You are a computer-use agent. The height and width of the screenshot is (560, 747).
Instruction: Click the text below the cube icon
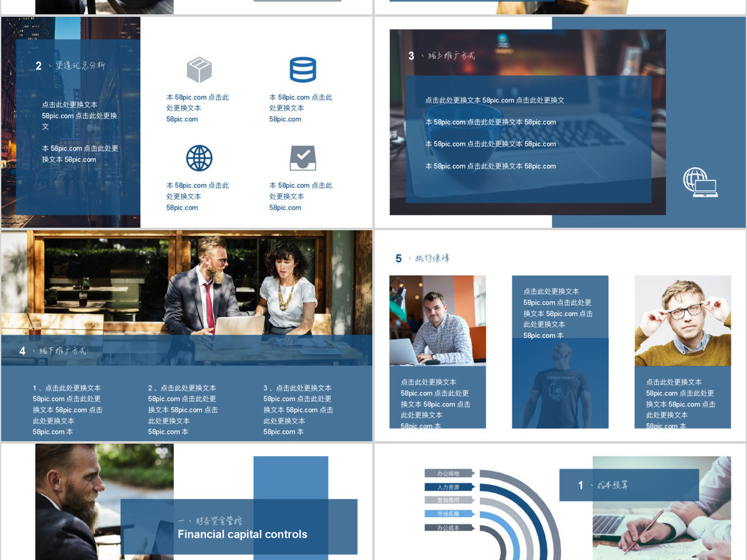point(198,108)
